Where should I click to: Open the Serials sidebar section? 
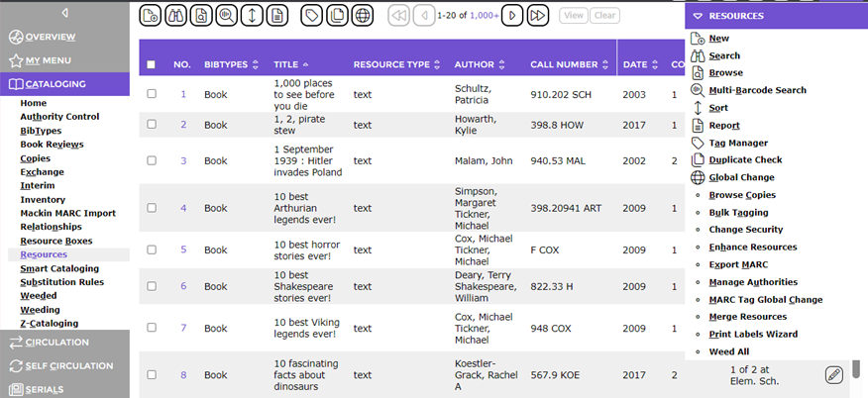64,389
